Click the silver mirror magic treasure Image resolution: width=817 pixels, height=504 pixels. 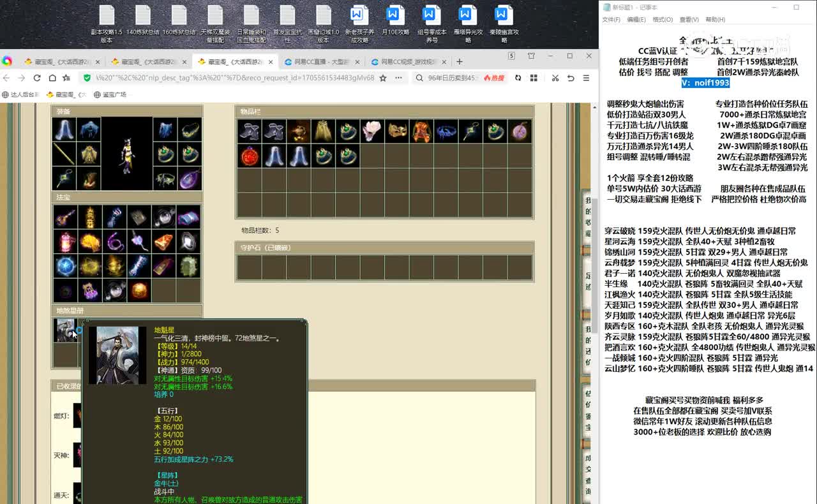tap(189, 241)
